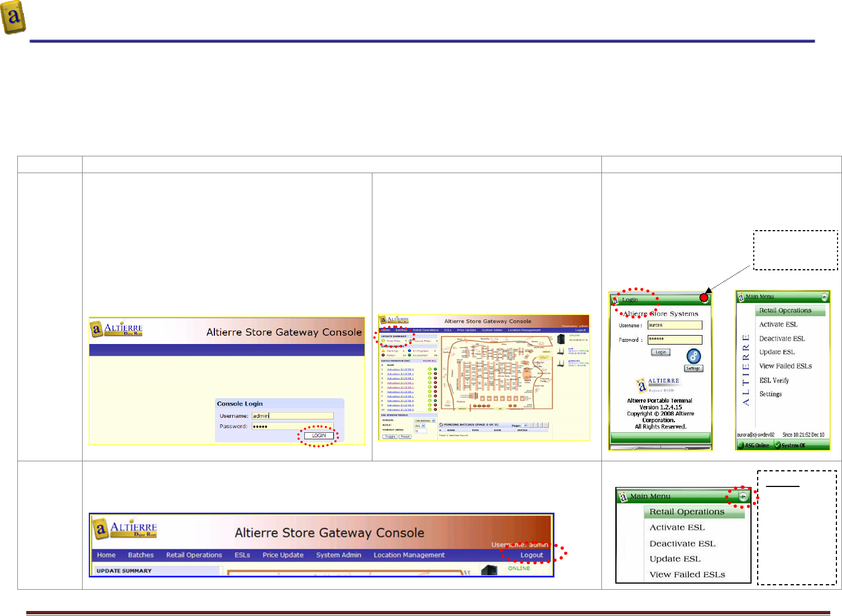The width and height of the screenshot is (842, 616).
Task: Choose ESL Verify in the Main Menu
Action: 774,380
